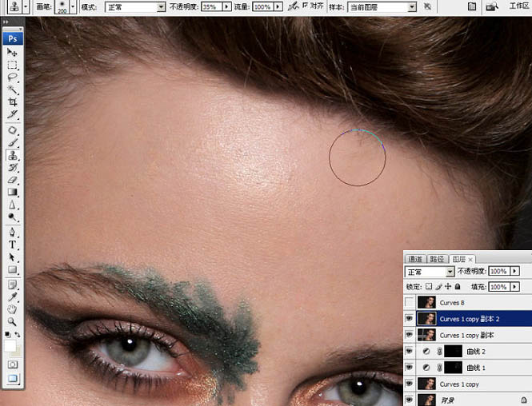532x406 pixels.
Task: Open the flow slider arrow
Action: coord(278,6)
